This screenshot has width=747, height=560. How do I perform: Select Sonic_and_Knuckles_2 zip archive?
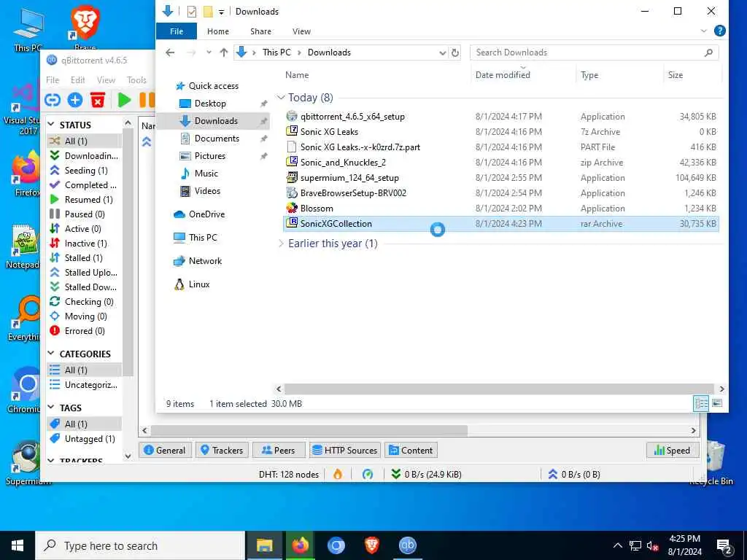coord(500,163)
